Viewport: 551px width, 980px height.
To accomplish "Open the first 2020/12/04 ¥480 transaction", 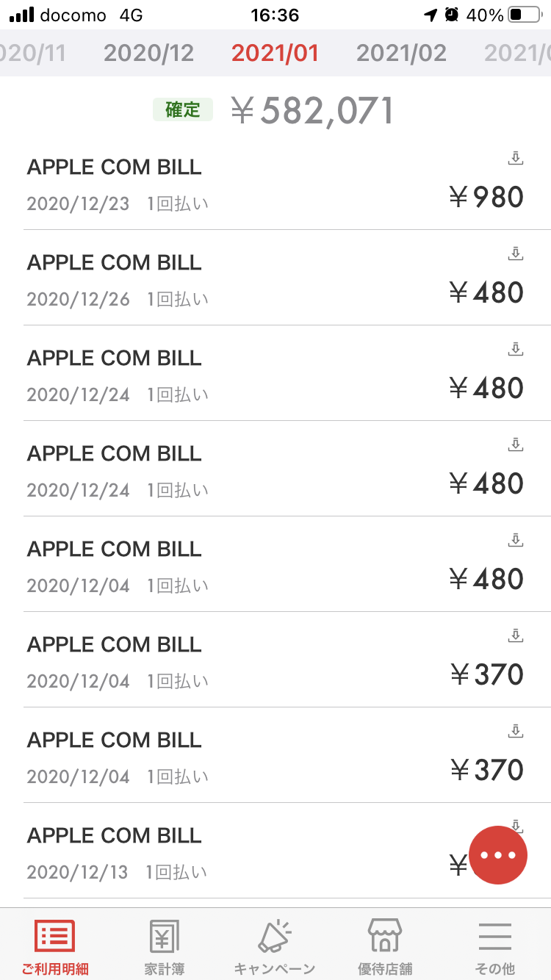I will pos(220,564).
